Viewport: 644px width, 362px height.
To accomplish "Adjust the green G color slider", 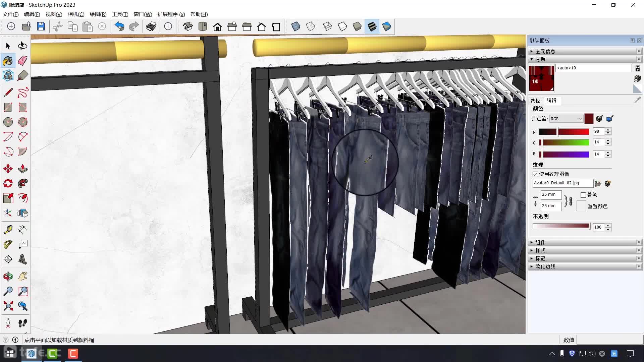I will tap(564, 142).
